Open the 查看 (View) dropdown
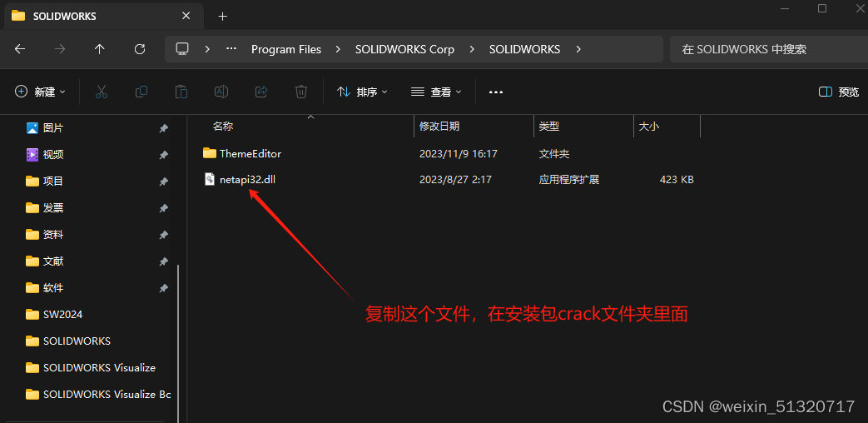Image resolution: width=868 pixels, height=423 pixels. click(436, 92)
